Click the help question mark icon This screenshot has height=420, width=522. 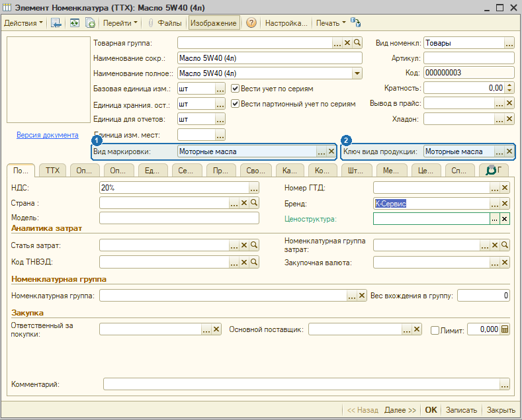(x=251, y=23)
